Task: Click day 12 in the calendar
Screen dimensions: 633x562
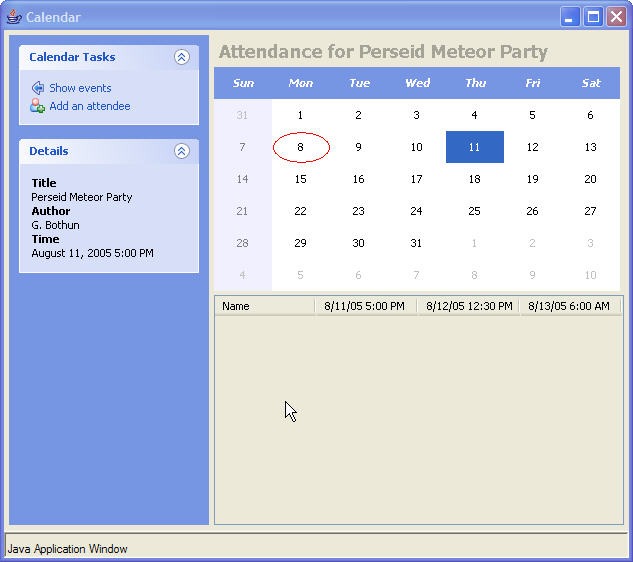Action: coord(532,147)
